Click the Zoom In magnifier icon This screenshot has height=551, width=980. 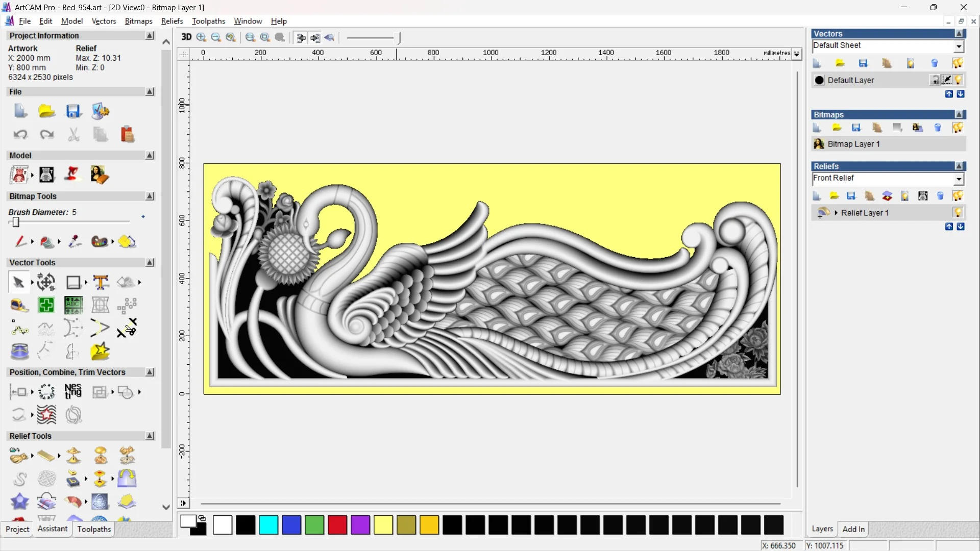click(201, 37)
